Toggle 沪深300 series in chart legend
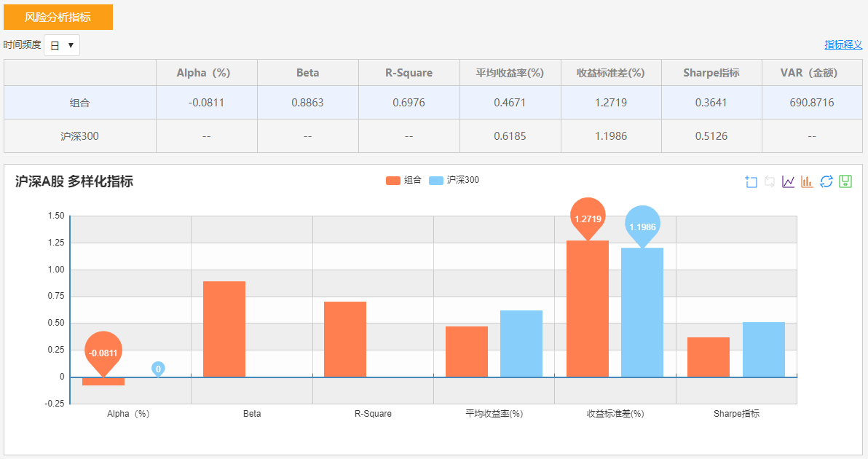This screenshot has width=868, height=459. 454,180
